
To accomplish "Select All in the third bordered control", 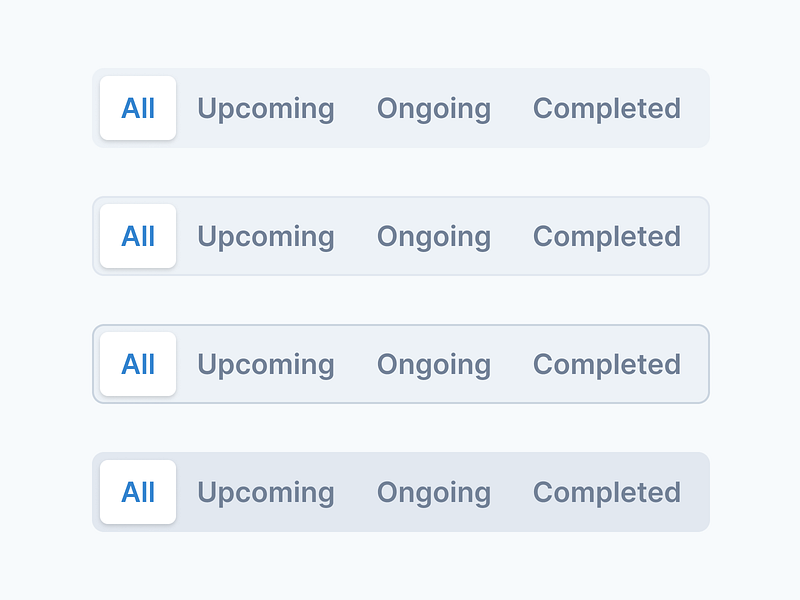I will pos(138,364).
